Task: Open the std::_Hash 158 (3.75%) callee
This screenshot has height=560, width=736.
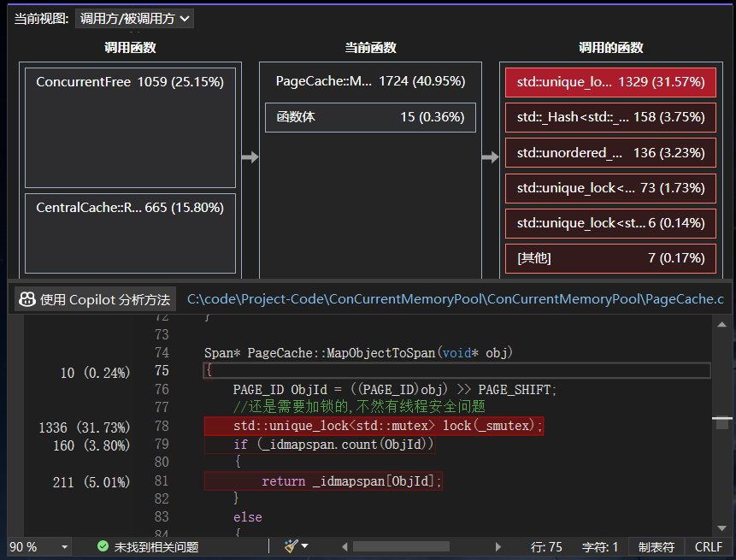Action: (610, 117)
